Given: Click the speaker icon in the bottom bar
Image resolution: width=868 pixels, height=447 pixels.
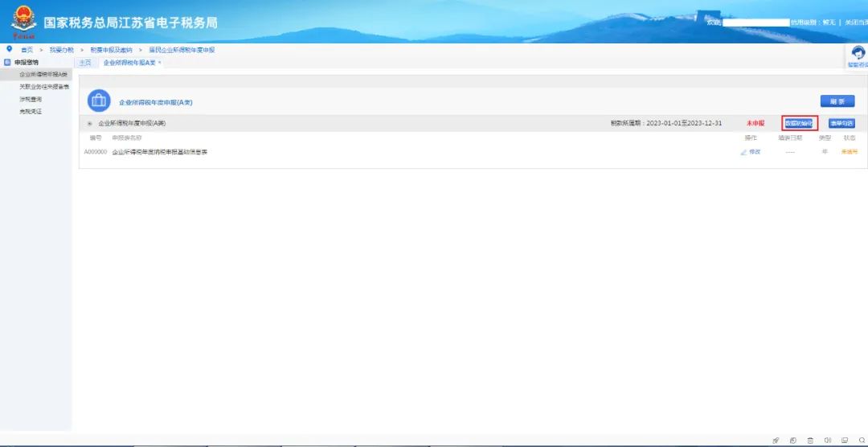Looking at the screenshot, I should pos(828,441).
